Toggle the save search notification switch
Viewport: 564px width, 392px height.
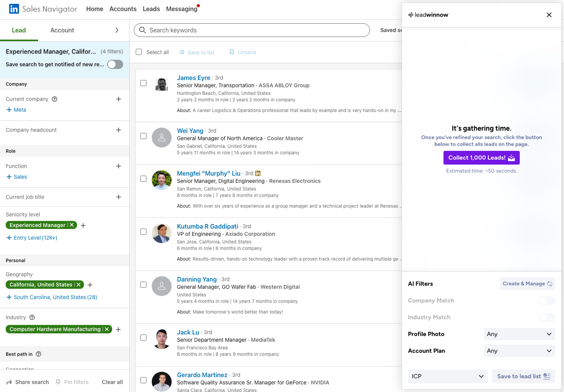tap(115, 64)
